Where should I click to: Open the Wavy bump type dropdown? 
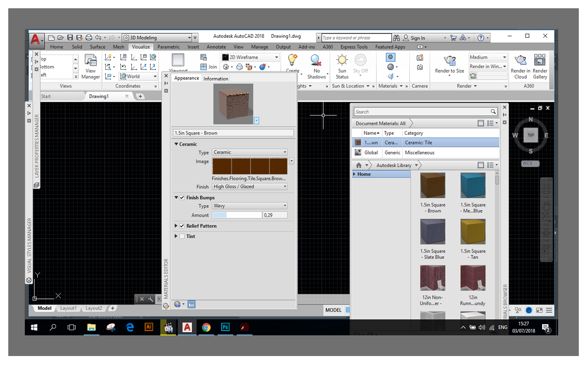285,206
